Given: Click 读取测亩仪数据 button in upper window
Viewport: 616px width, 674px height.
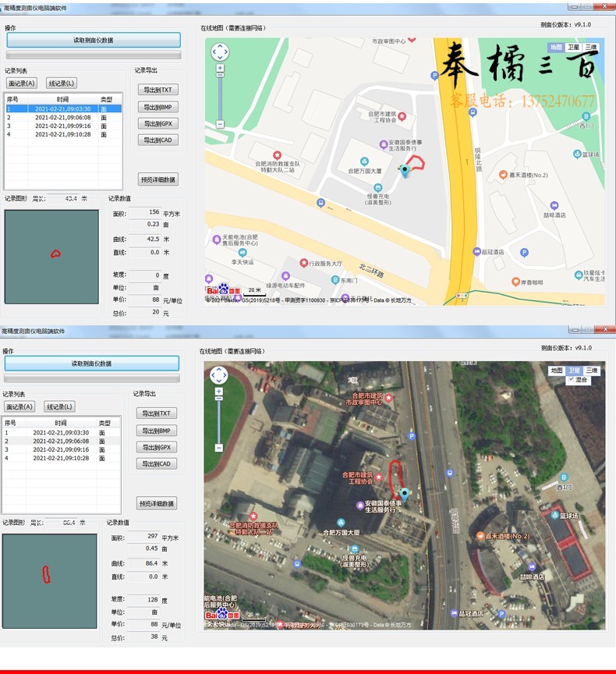Looking at the screenshot, I should click(94, 40).
